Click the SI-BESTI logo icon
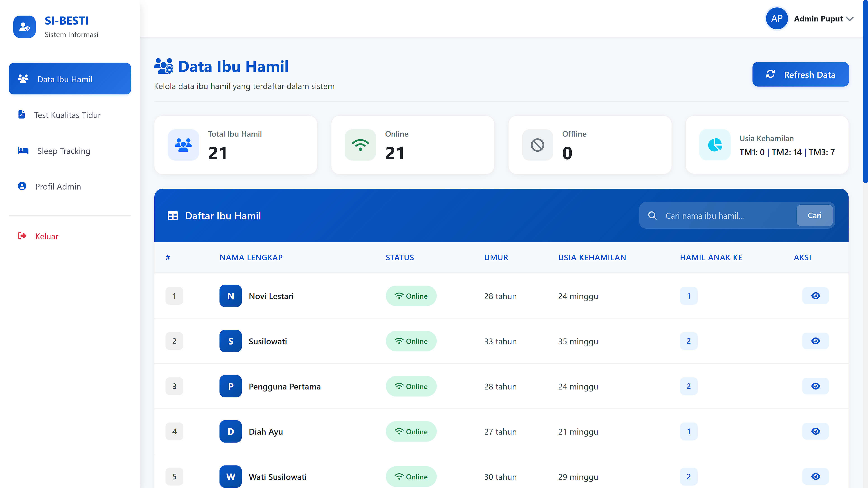The width and height of the screenshot is (868, 488). click(24, 27)
